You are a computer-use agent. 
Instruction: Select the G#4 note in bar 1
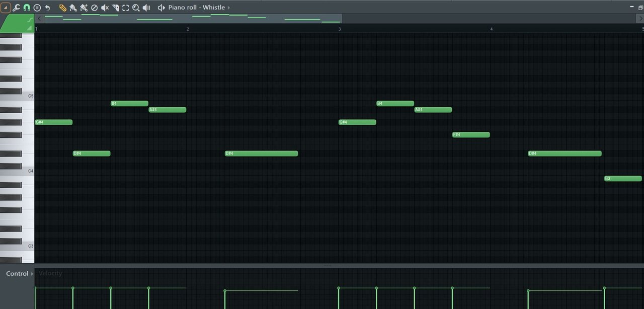(54, 122)
